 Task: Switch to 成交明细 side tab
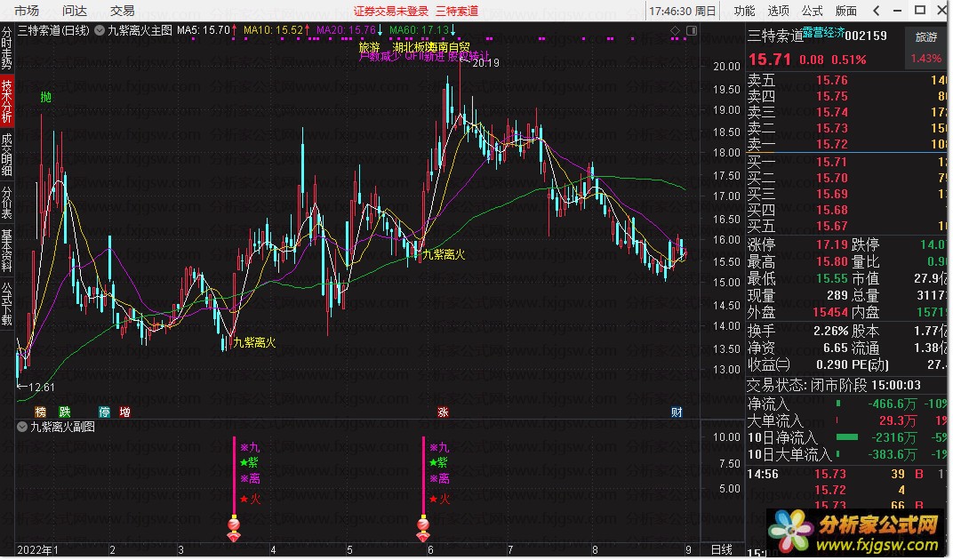point(7,155)
